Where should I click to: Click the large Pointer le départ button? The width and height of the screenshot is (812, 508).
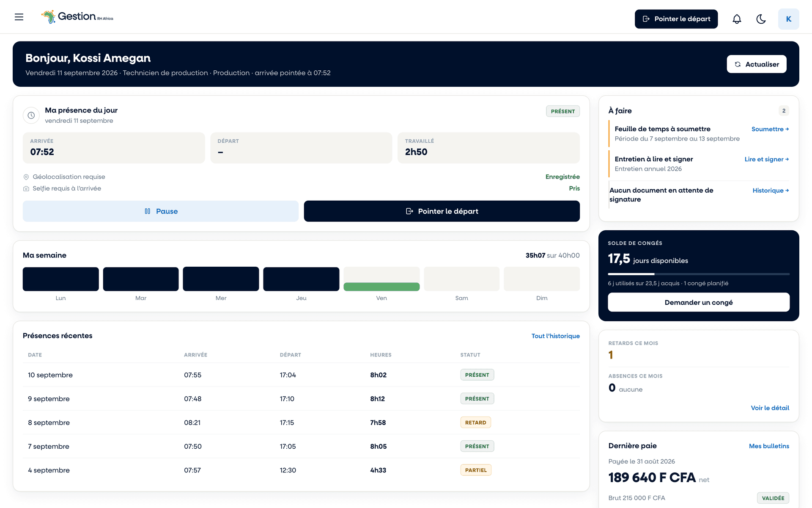(x=442, y=211)
